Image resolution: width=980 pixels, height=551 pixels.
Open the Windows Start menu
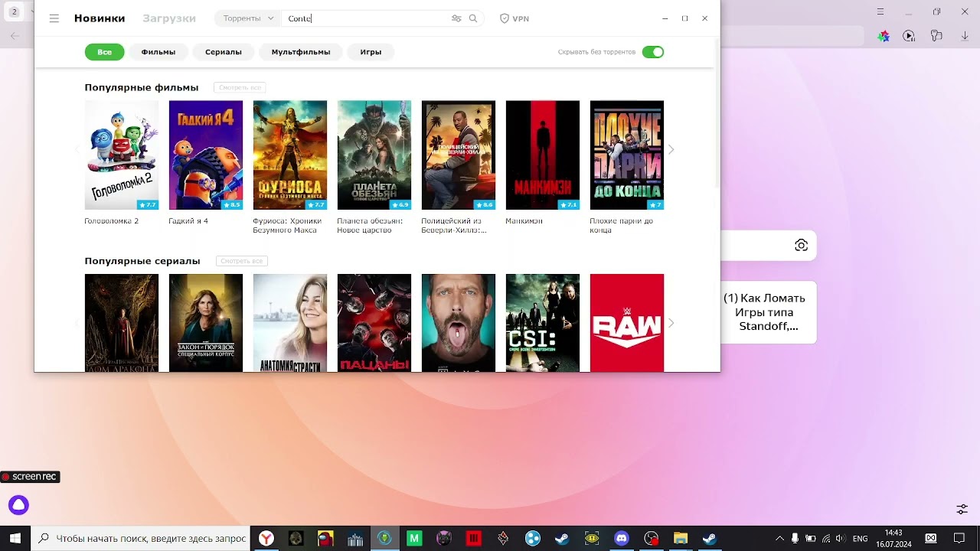point(15,539)
